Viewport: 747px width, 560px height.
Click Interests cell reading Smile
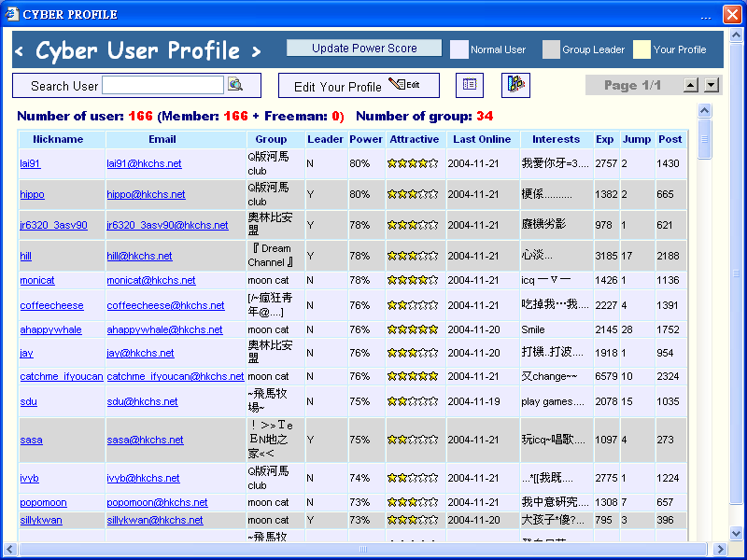click(x=533, y=329)
